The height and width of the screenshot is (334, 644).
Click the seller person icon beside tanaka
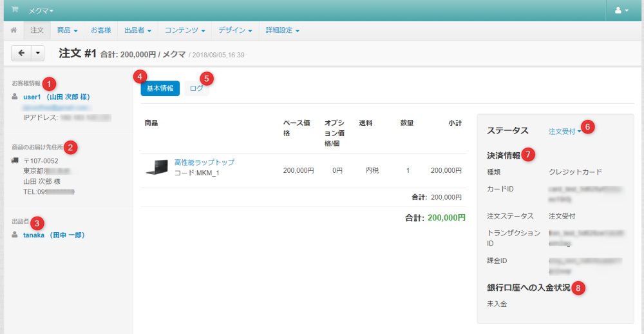point(15,235)
